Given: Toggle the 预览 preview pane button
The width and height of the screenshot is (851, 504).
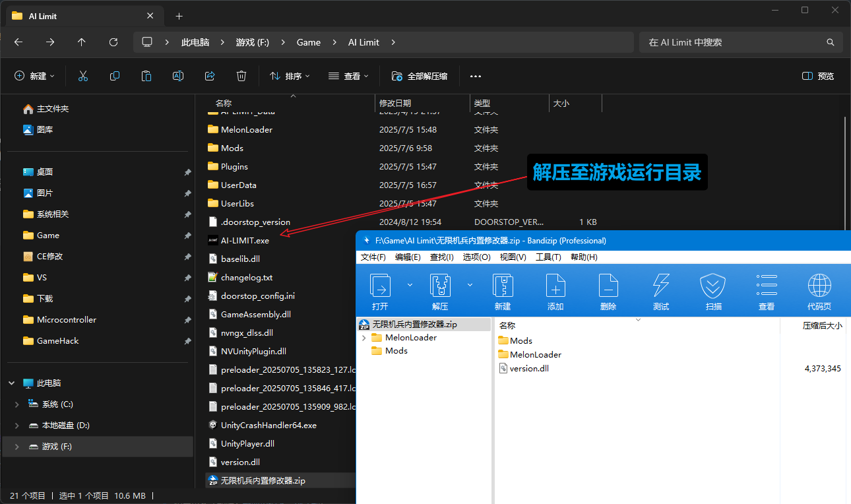Looking at the screenshot, I should tap(818, 76).
